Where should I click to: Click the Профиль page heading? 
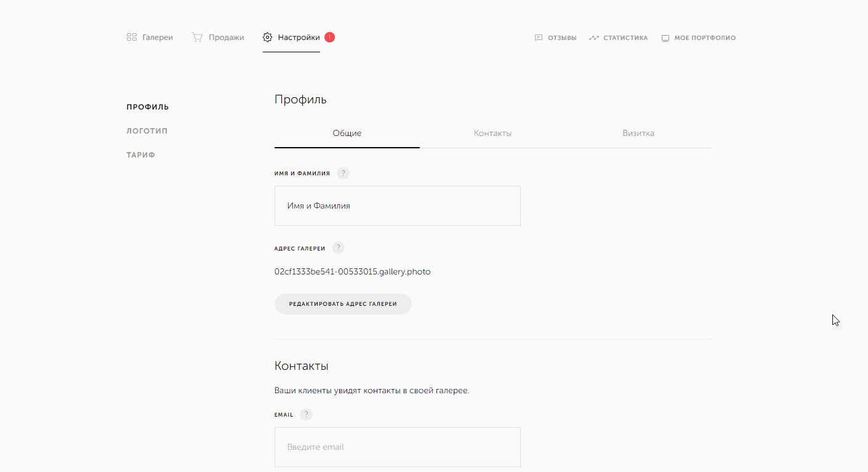tap(300, 100)
